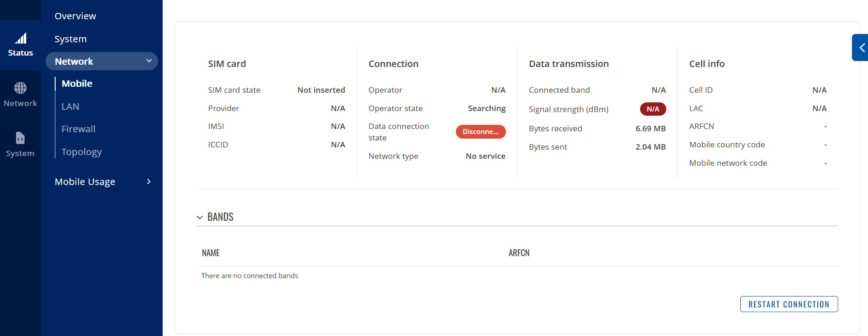Open the Network globe icon section
Viewport: 868px width, 336px height.
pyautogui.click(x=20, y=88)
